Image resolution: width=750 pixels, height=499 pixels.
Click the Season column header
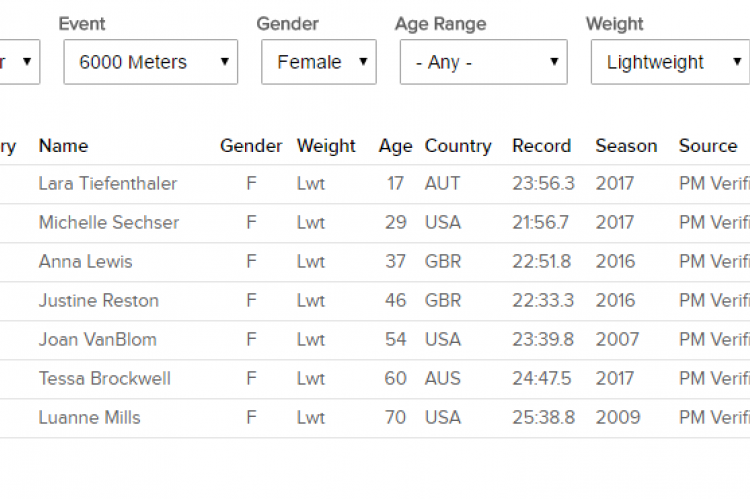(626, 146)
